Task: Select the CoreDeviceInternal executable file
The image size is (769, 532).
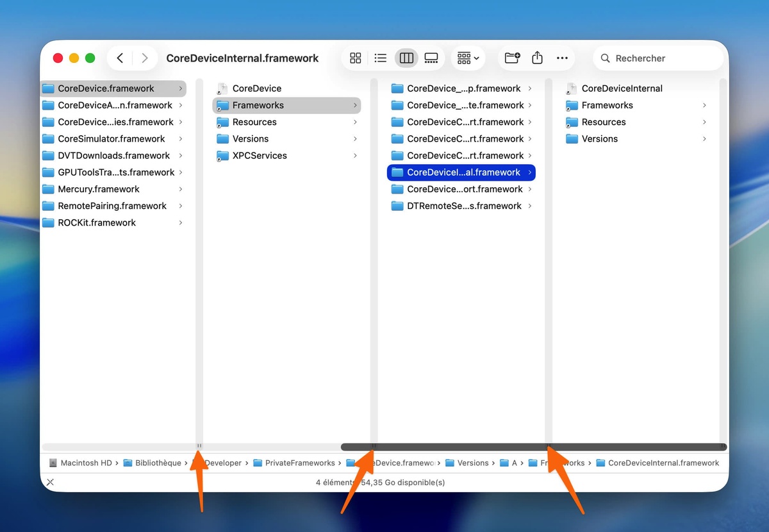Action: tap(636, 88)
